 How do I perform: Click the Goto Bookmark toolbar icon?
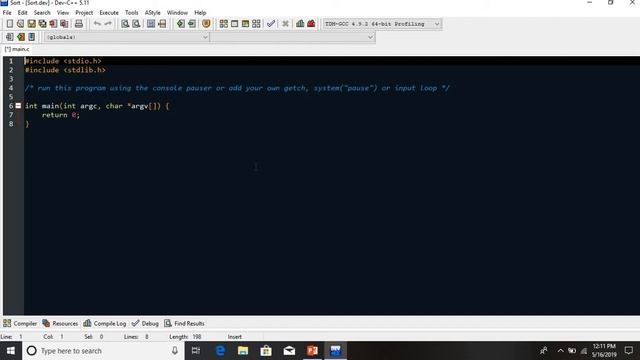tap(31, 37)
